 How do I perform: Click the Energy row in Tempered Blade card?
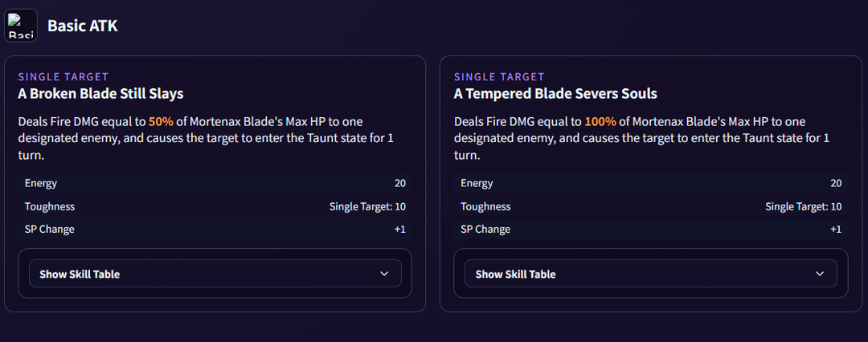(650, 183)
